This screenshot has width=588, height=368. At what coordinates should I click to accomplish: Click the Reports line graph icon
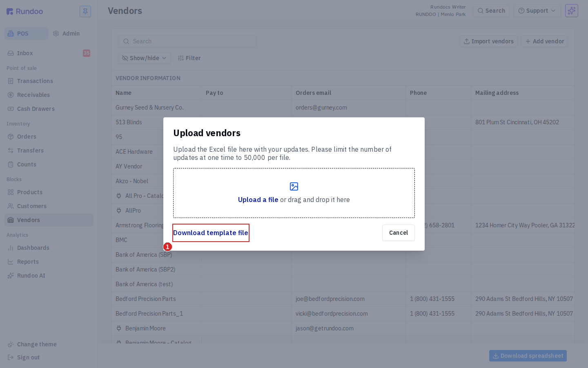click(x=11, y=262)
